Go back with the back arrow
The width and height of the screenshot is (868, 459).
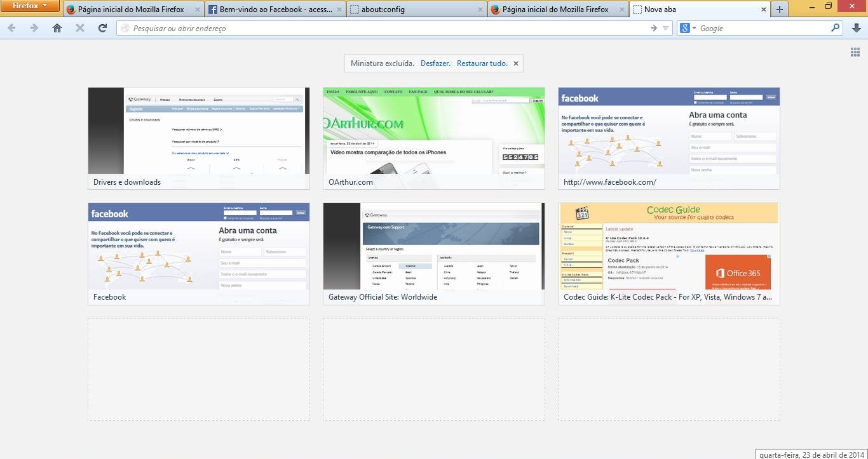tap(11, 28)
